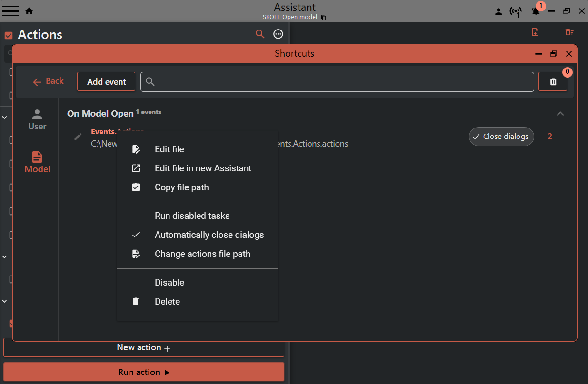This screenshot has height=384, width=588.
Task: Select Copy file path from context menu
Action: (181, 187)
